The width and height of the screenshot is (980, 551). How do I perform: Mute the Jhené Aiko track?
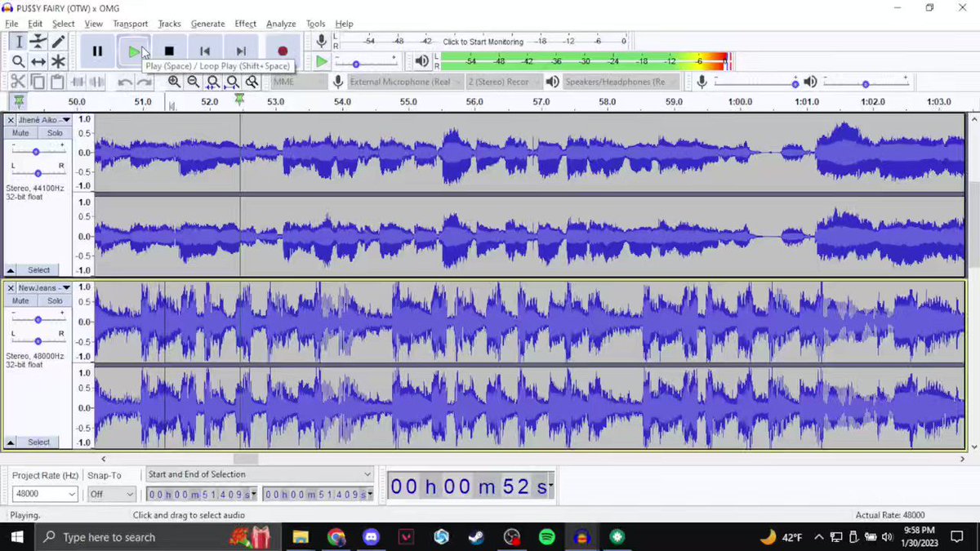coord(20,133)
